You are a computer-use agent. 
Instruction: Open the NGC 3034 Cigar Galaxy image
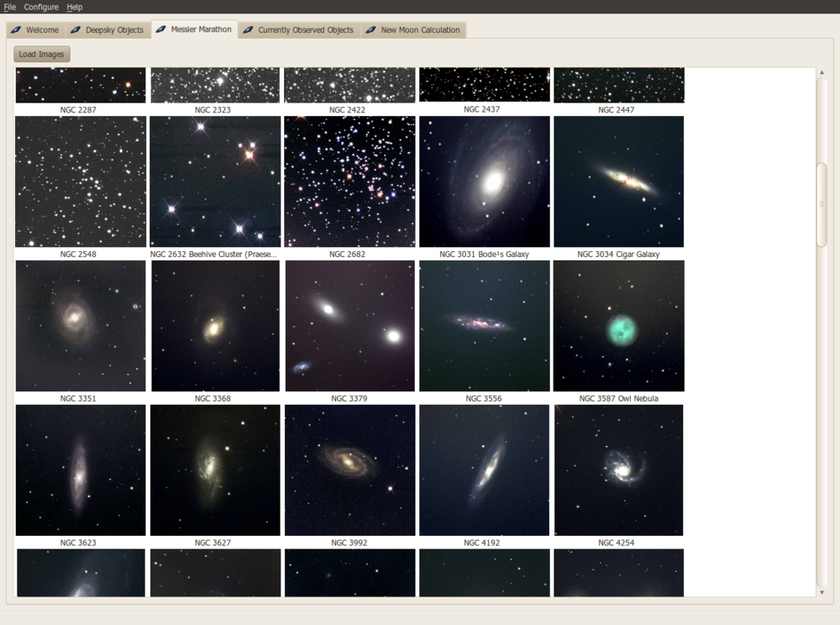pos(618,181)
